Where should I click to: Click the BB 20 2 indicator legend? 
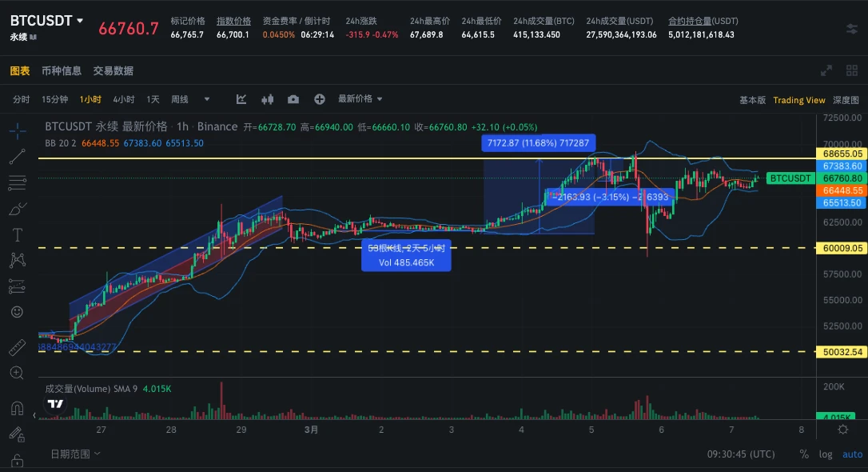coord(60,143)
